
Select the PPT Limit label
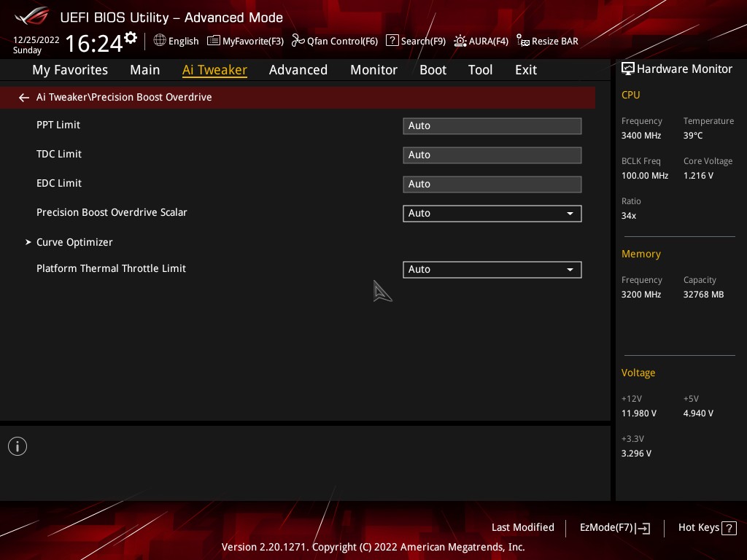58,125
